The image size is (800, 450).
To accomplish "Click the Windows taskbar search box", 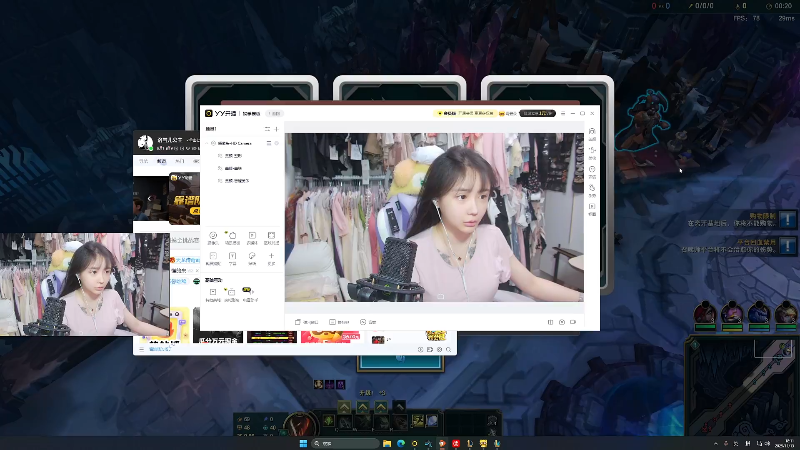I will (346, 443).
